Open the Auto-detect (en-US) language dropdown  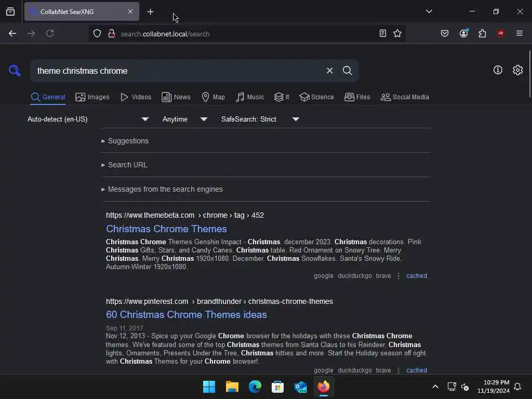coord(88,119)
